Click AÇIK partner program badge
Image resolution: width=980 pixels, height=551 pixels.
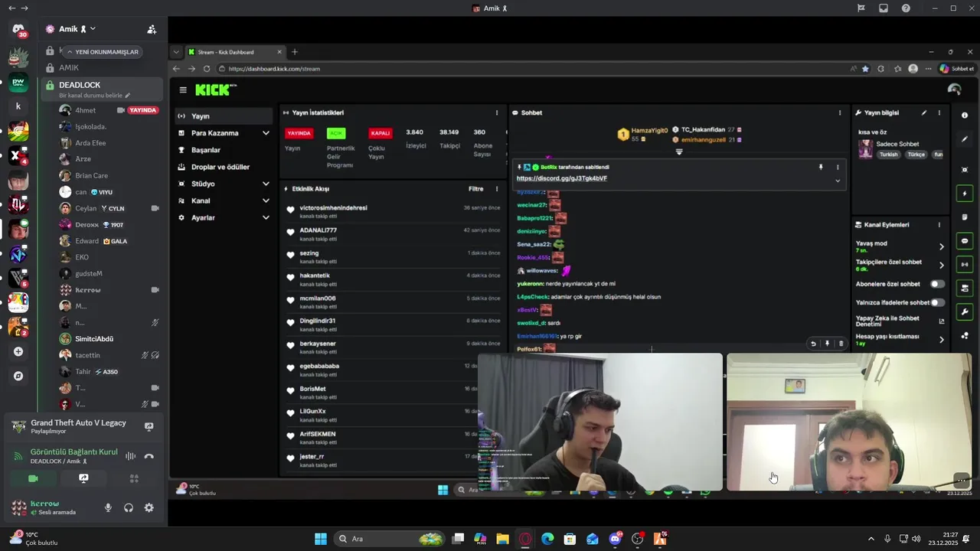click(336, 133)
